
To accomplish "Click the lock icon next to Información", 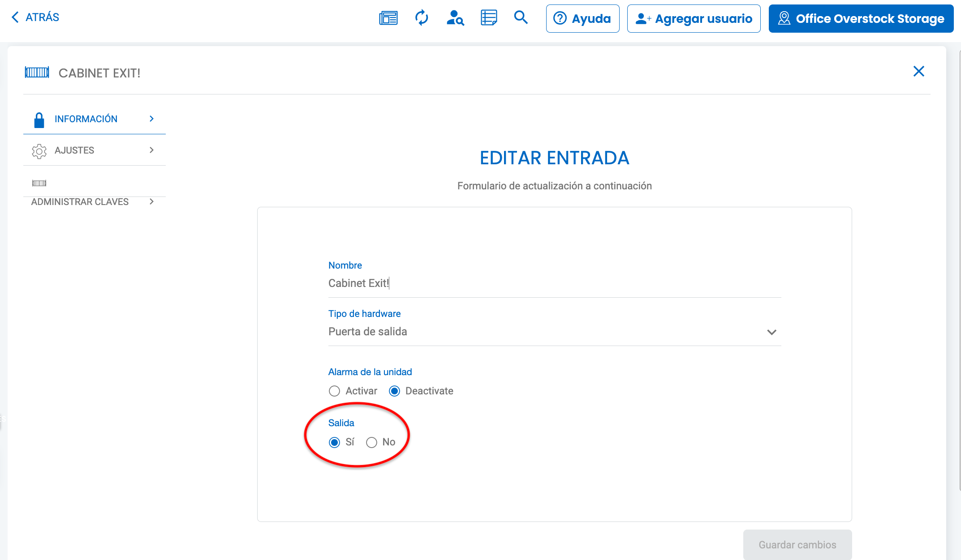I will (x=39, y=119).
